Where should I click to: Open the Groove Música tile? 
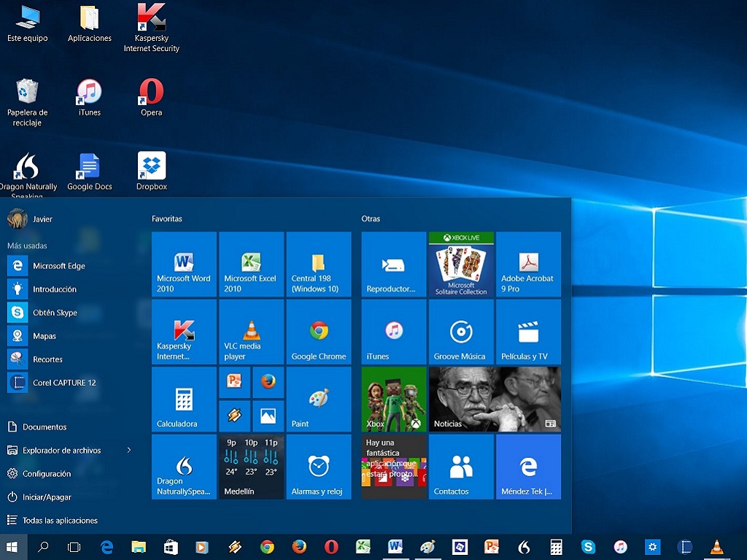(461, 332)
